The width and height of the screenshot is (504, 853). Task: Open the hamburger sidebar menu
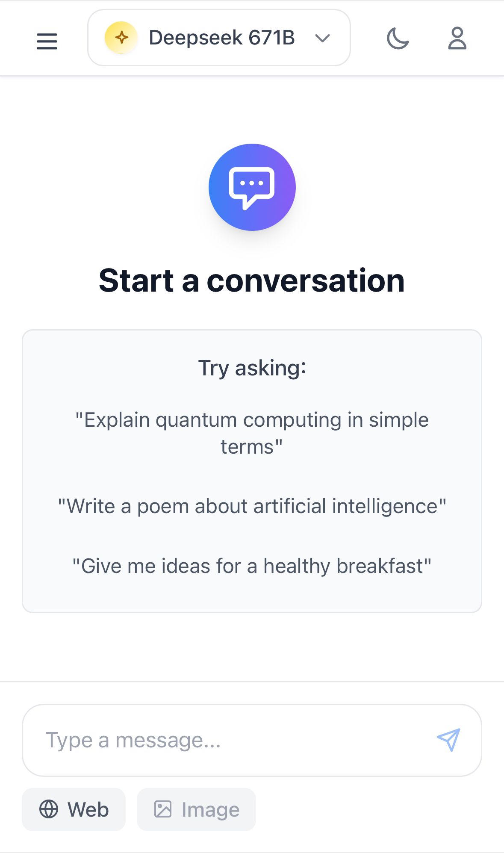(47, 41)
